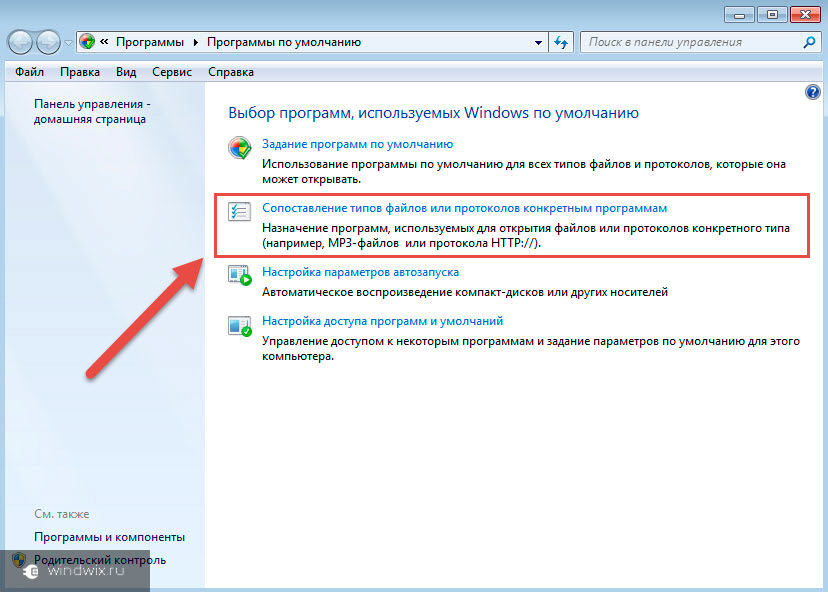828x592 pixels.
Task: Click the program access and defaults icon
Action: coord(240,326)
